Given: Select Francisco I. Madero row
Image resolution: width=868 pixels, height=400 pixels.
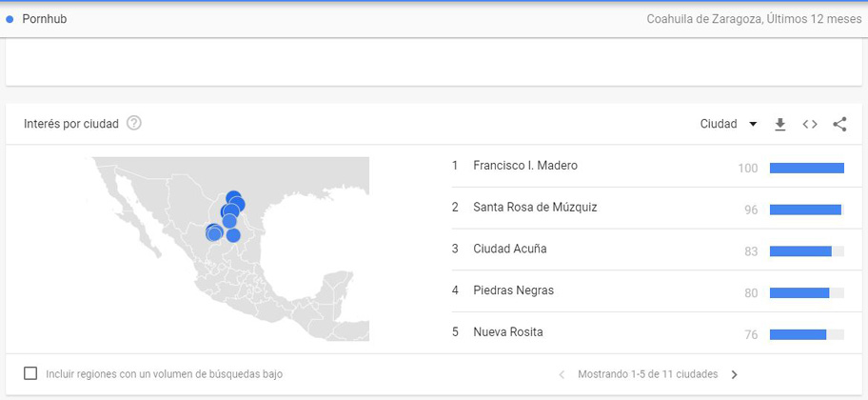Looking at the screenshot, I should 524,166.
